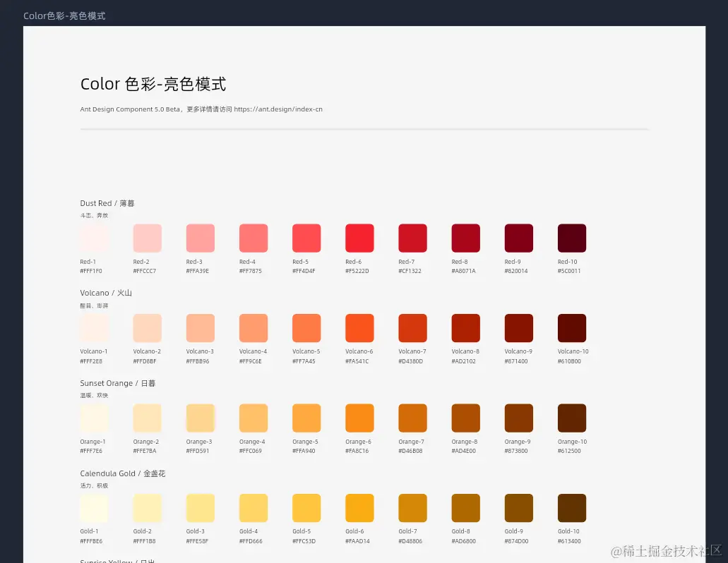Select the 'Red-6' label text
728x563 pixels.
tap(353, 262)
